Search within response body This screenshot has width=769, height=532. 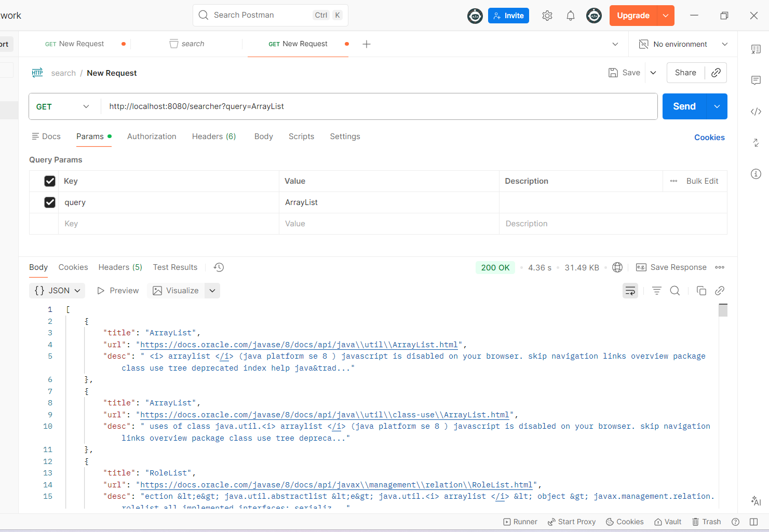click(x=675, y=291)
